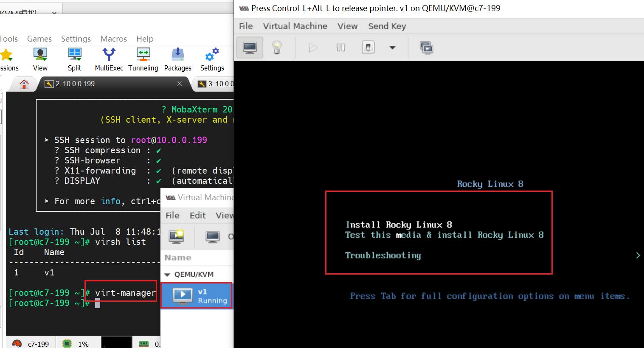Click the virsh list command text
Screen dimensions: 644x348
click(x=120, y=242)
